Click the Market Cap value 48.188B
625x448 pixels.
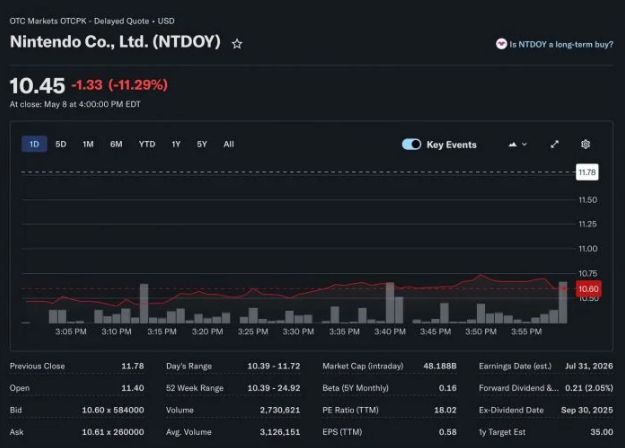point(440,366)
